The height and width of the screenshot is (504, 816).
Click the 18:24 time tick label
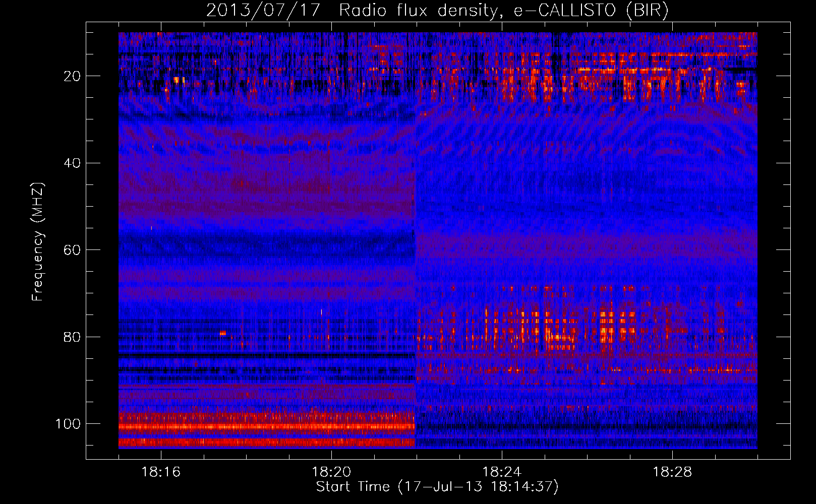point(502,472)
